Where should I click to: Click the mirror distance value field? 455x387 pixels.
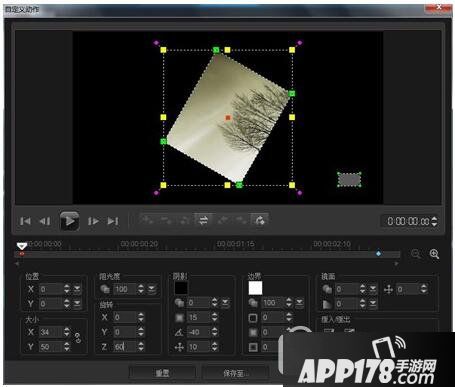click(408, 289)
